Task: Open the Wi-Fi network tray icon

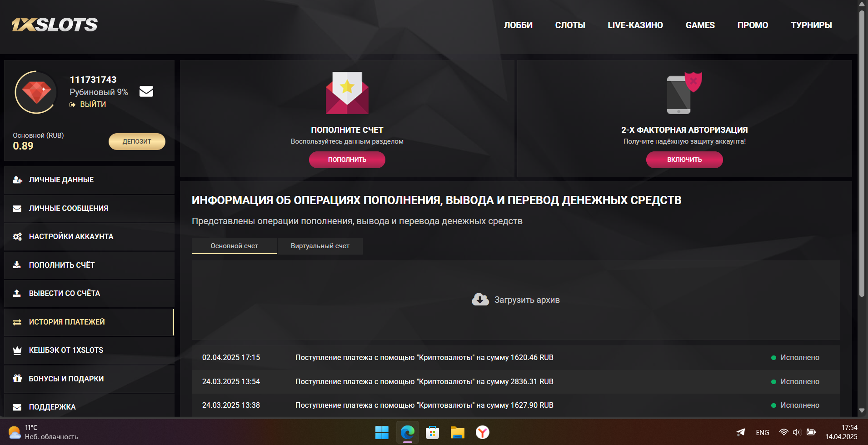Action: (783, 432)
